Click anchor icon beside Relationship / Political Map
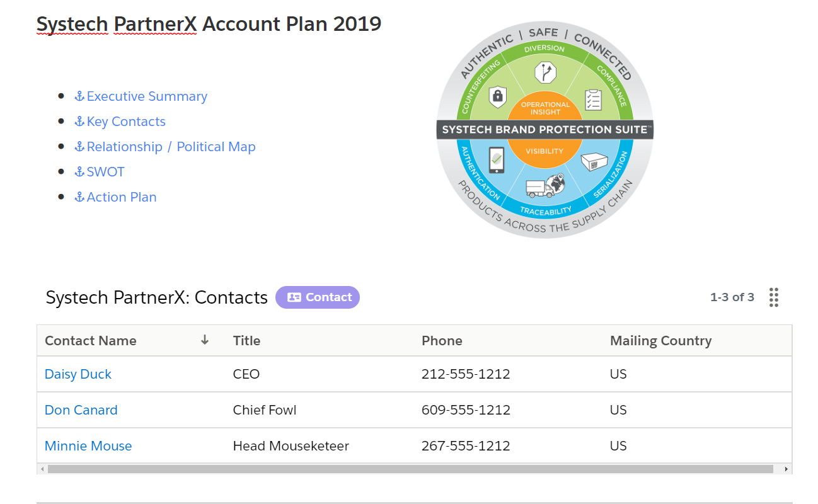818x504 pixels. 79,147
